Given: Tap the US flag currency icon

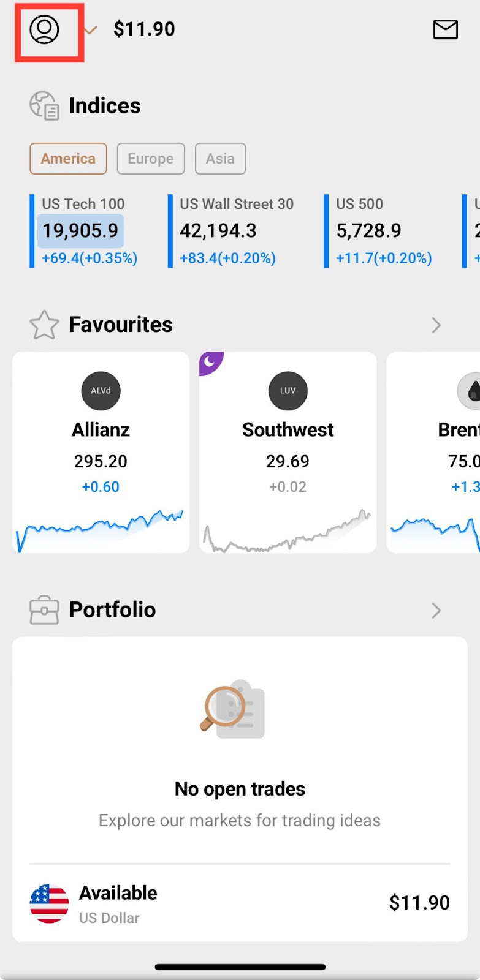Looking at the screenshot, I should pyautogui.click(x=49, y=903).
